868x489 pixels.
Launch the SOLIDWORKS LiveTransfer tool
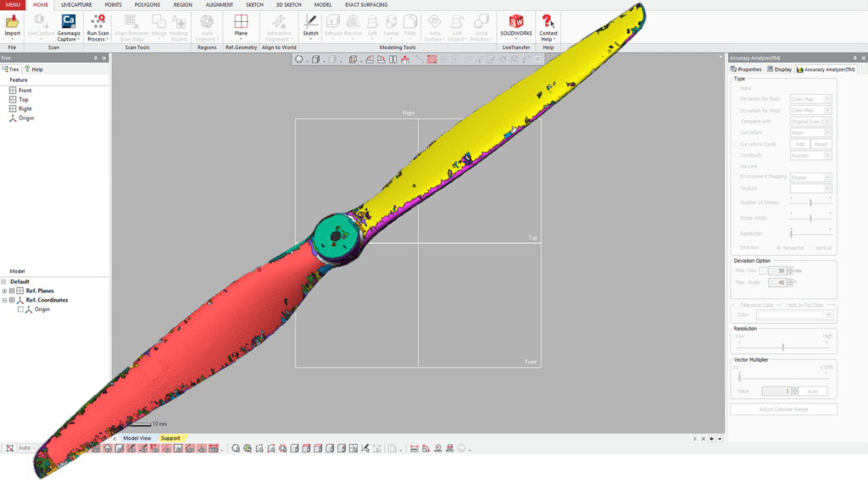click(517, 25)
